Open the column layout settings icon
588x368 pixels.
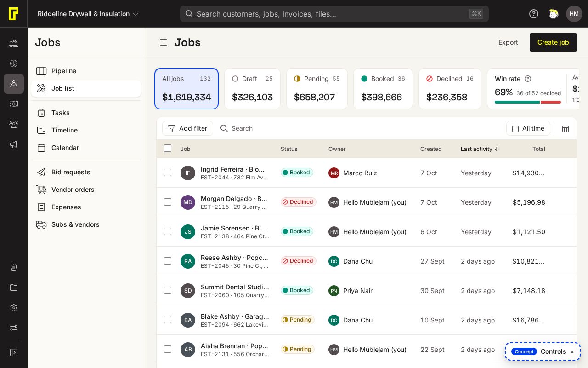(565, 129)
